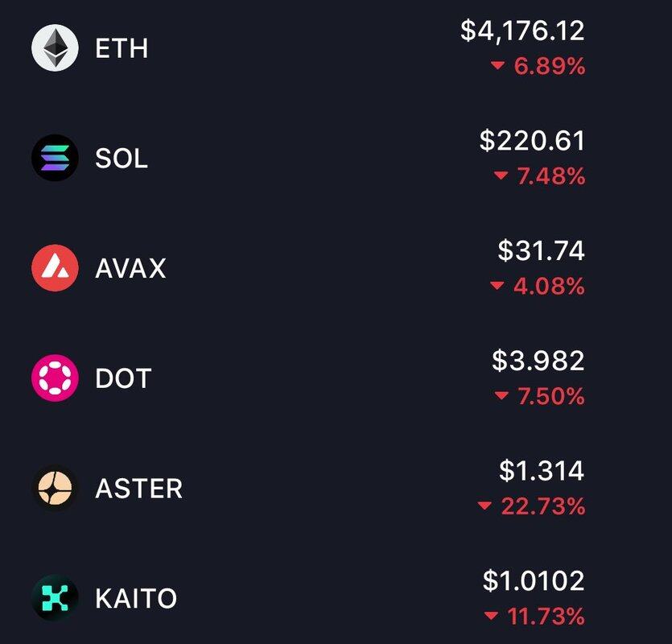Tap DOT's 7.50% change indicator
This screenshot has height=644, width=672.
coord(539,396)
